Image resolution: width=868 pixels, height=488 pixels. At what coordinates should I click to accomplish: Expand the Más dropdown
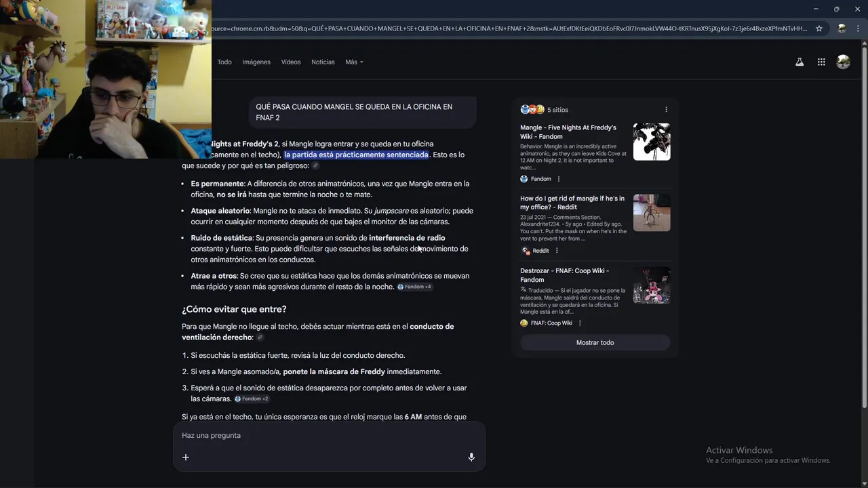[354, 62]
